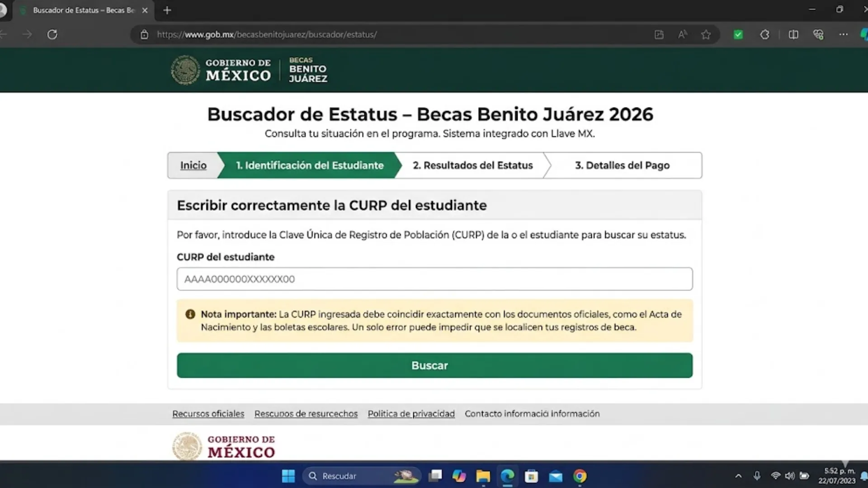868x488 pixels.
Task: Select step 3 Detalles del Pago
Action: (623, 165)
